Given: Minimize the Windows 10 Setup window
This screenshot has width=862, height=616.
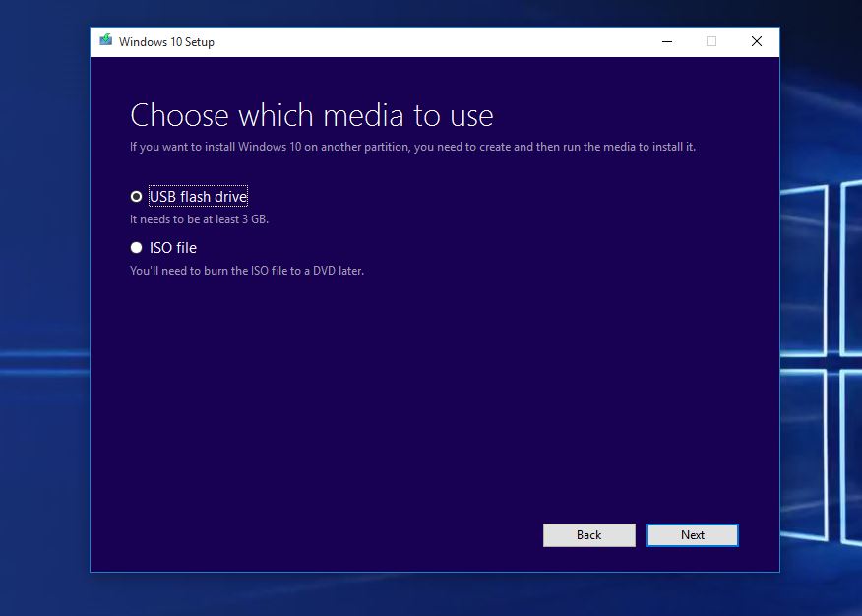Looking at the screenshot, I should [x=666, y=41].
